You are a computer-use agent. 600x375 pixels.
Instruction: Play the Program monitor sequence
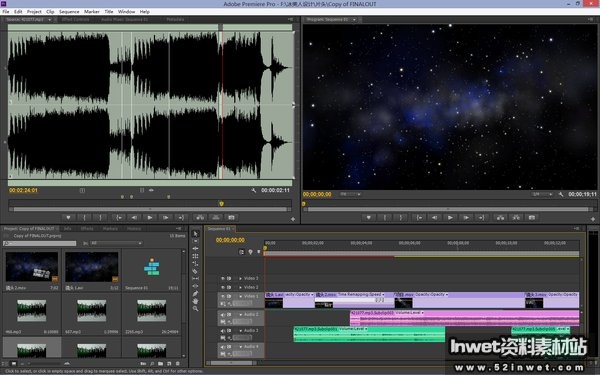click(450, 218)
